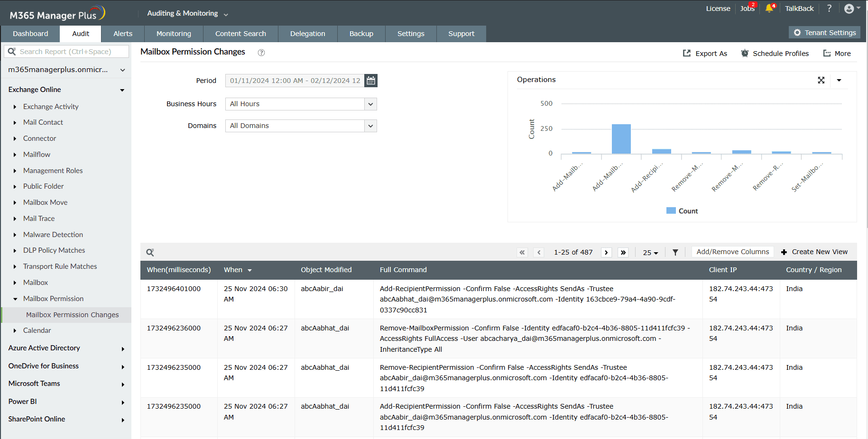This screenshot has width=868, height=439.
Task: Click the License link
Action: [x=718, y=9]
